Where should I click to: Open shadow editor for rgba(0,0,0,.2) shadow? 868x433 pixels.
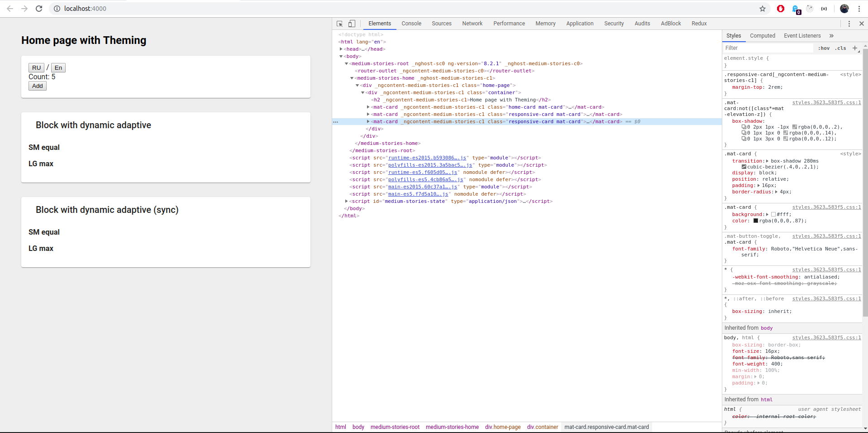click(744, 127)
